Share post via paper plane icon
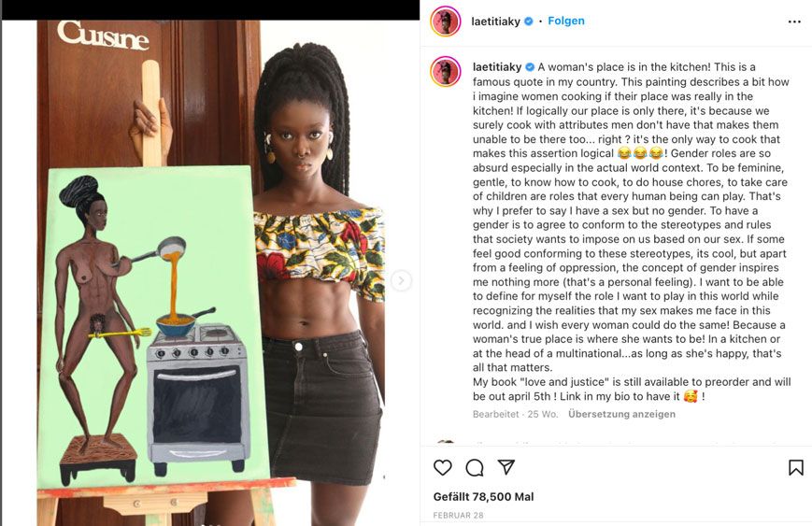 tap(506, 467)
